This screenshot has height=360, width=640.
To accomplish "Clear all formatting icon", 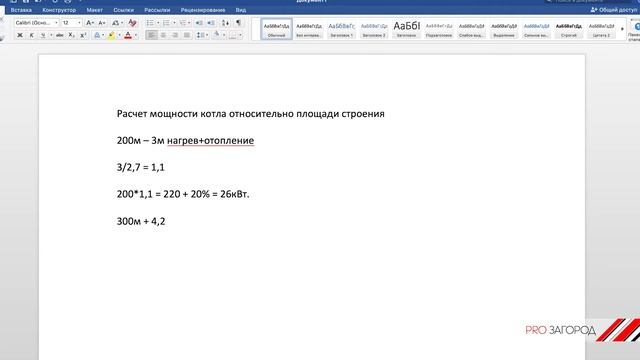I will pyautogui.click(x=132, y=23).
